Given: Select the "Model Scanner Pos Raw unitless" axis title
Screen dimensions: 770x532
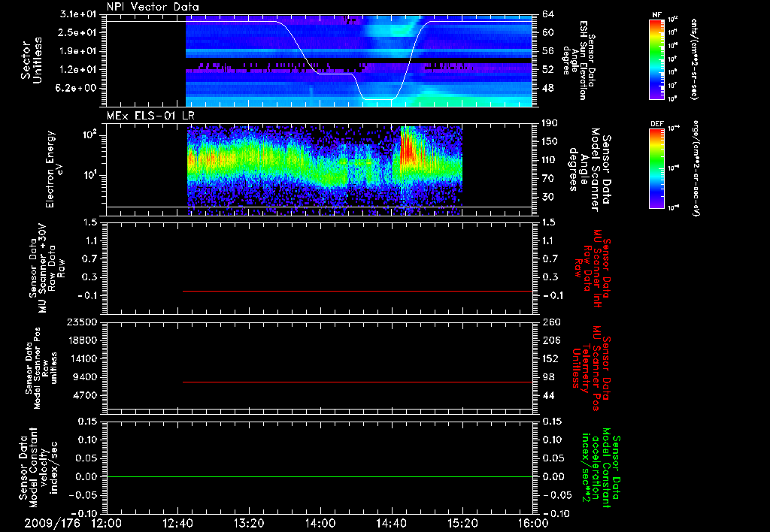Looking at the screenshot, I should click(41, 368).
